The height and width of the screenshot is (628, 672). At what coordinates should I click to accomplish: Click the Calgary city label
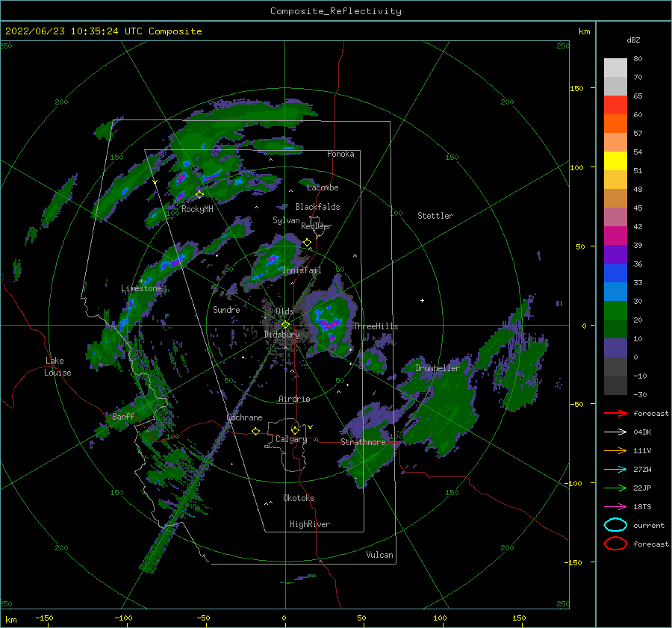(x=291, y=439)
